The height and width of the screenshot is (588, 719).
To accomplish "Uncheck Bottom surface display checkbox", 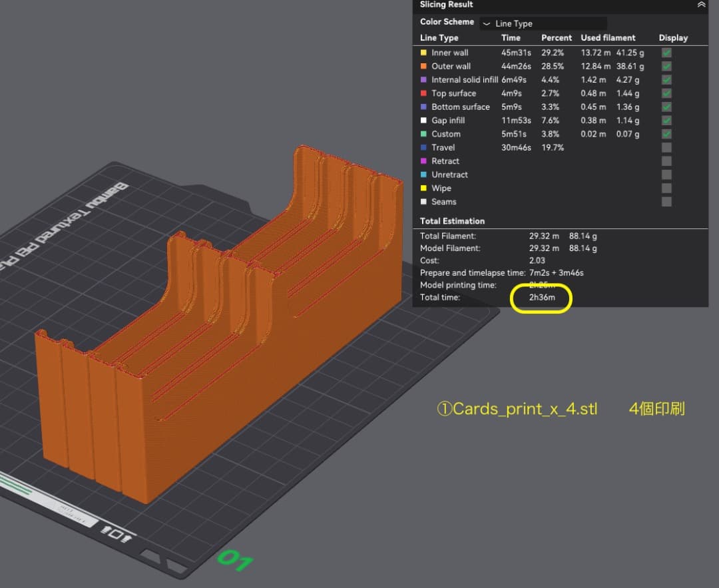I will click(x=666, y=107).
